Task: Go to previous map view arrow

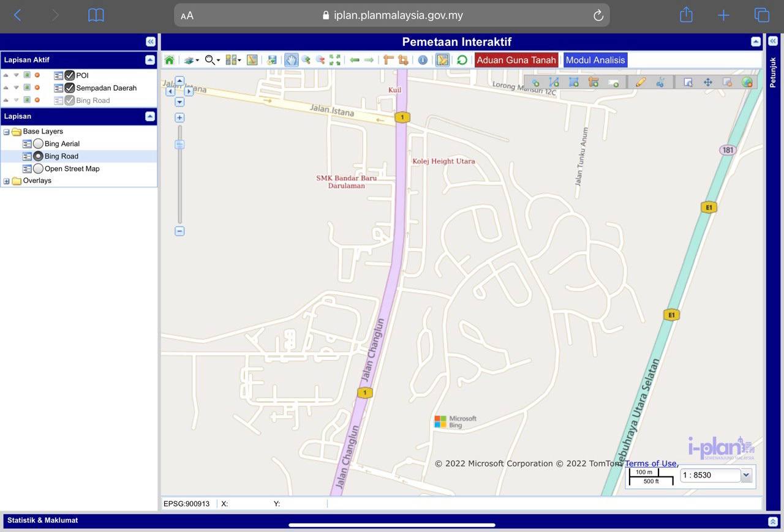Action: coord(355,60)
